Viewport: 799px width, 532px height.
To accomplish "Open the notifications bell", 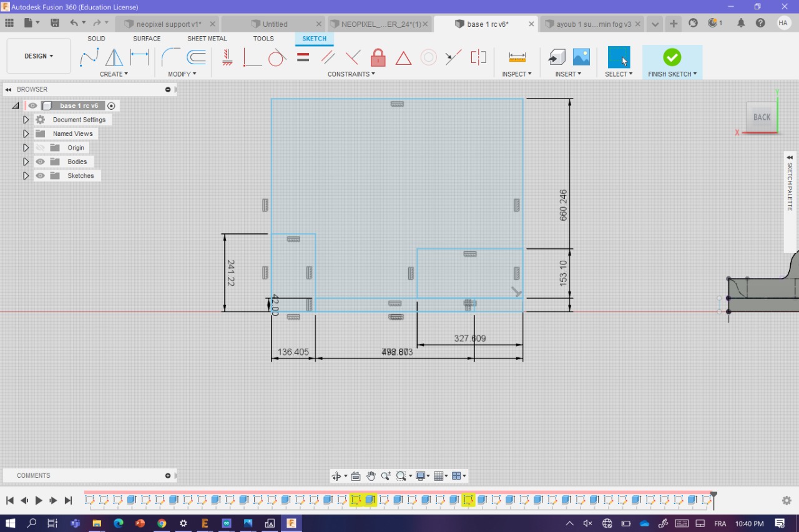I will click(x=741, y=23).
